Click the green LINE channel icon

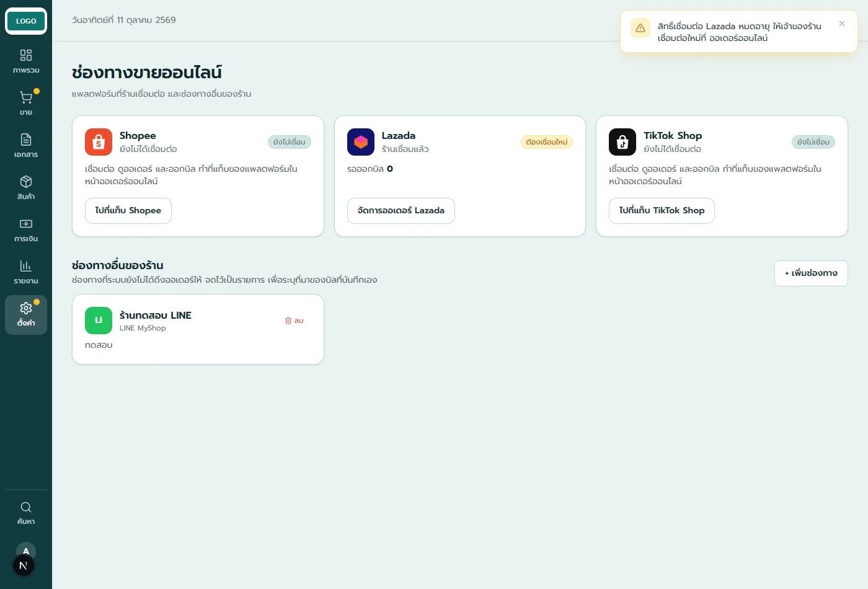coord(99,321)
